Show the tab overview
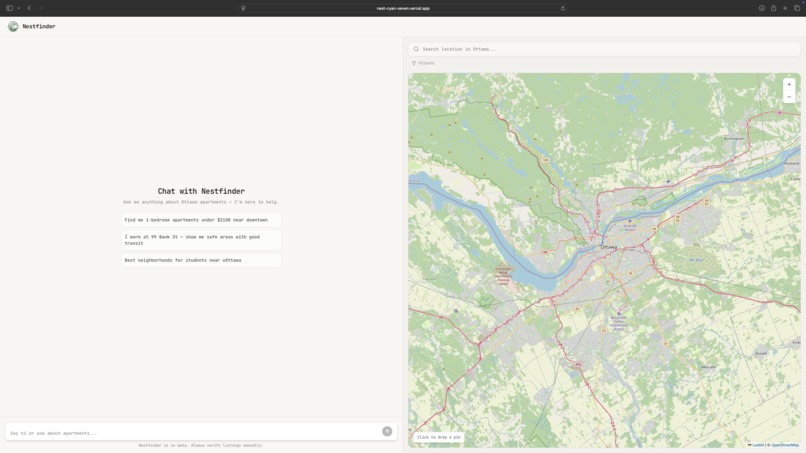Image resolution: width=806 pixels, height=453 pixels. [x=797, y=8]
